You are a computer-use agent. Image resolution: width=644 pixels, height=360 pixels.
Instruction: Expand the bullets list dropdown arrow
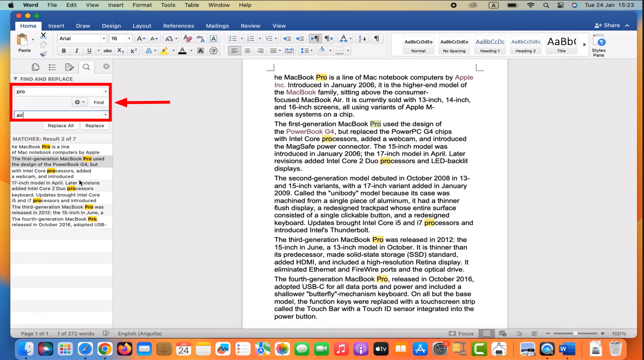pyautogui.click(x=242, y=39)
